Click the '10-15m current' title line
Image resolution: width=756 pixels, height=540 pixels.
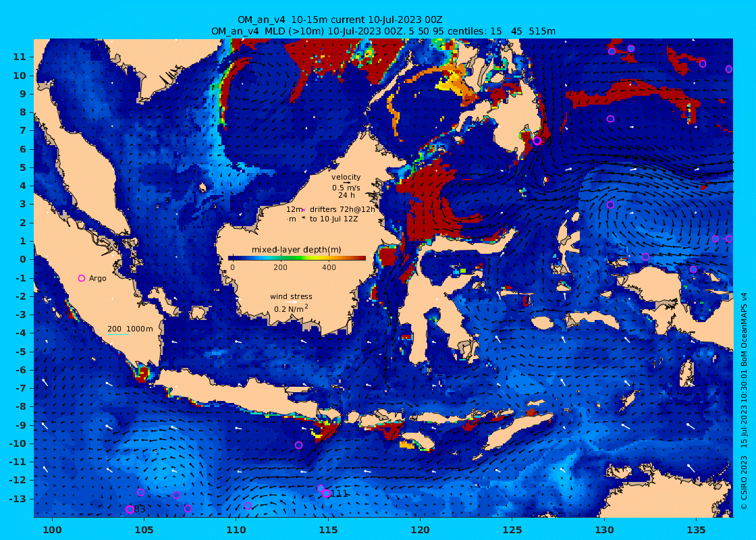click(340, 20)
